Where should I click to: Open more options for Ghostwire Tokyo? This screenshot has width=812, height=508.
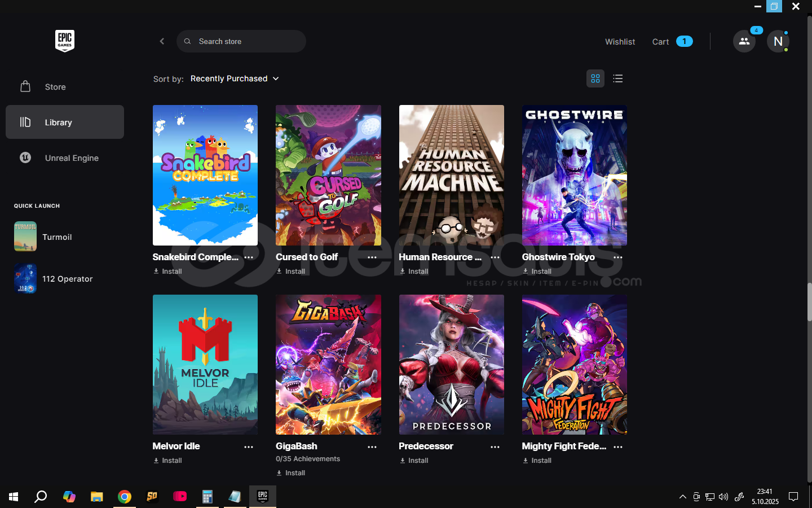[x=618, y=257]
